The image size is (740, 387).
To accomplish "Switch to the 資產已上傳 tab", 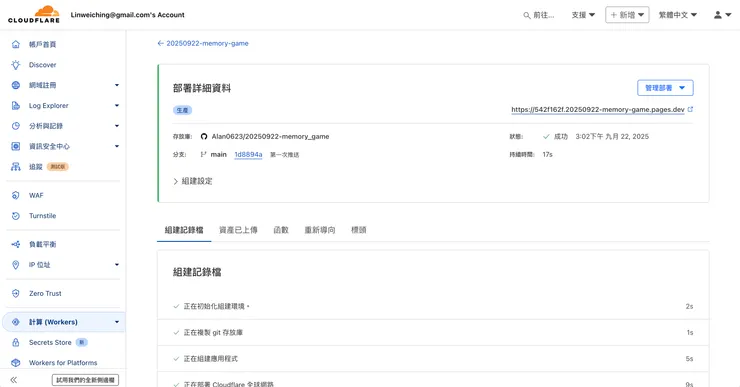I will (x=238, y=230).
